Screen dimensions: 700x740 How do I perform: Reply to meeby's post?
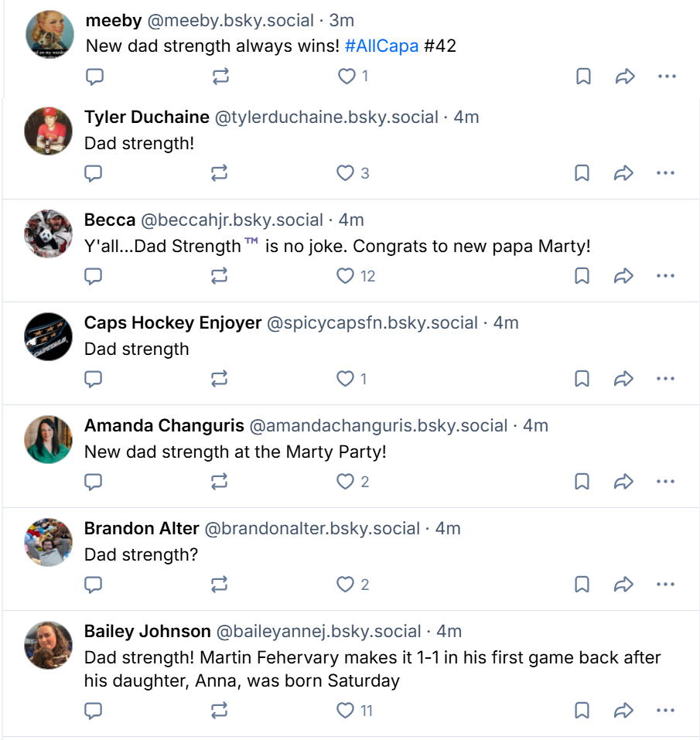coord(94,77)
